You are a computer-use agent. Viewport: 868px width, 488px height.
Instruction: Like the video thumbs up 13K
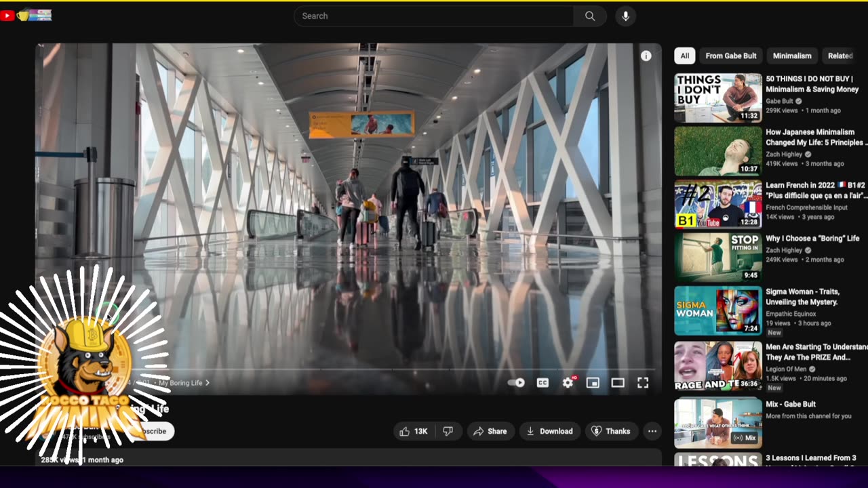point(413,431)
